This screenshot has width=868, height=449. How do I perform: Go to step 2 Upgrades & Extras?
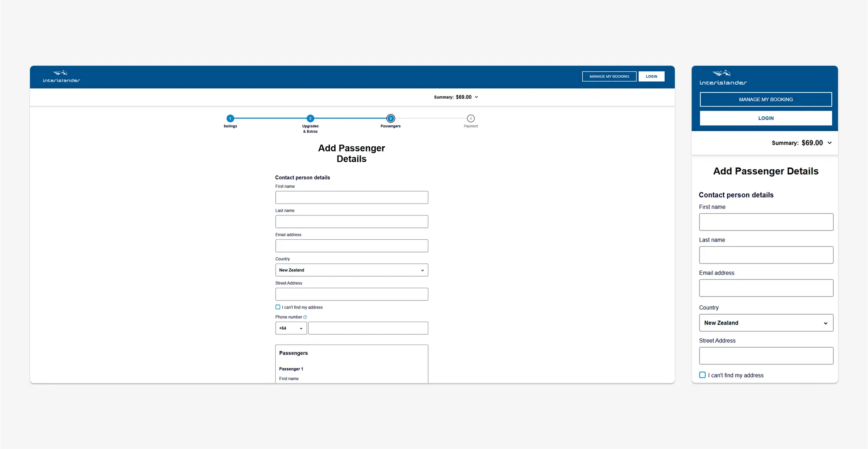[x=311, y=119]
